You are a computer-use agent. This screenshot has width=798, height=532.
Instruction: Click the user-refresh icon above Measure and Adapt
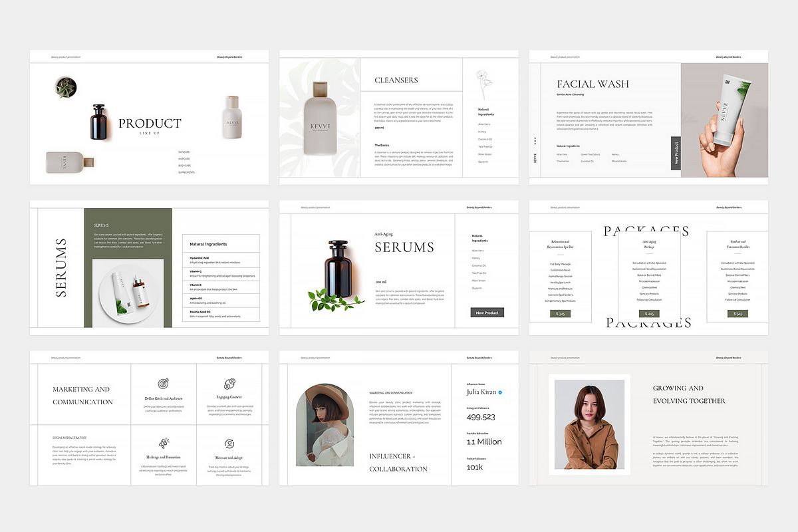[229, 443]
